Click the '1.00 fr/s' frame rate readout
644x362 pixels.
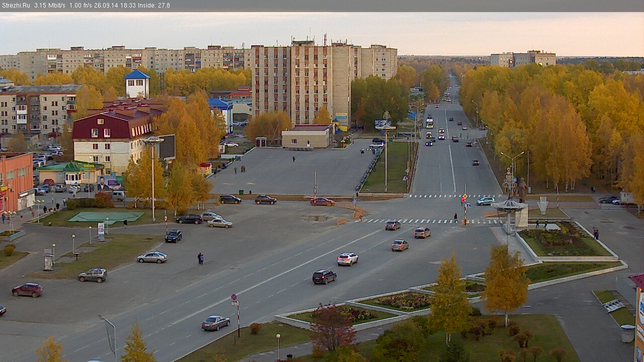click(80, 6)
